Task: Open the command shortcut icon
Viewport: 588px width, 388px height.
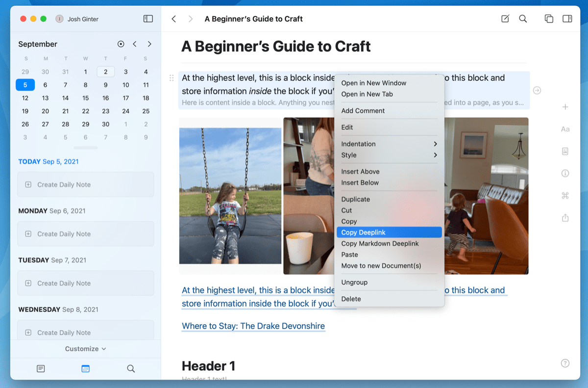Action: pos(565,196)
